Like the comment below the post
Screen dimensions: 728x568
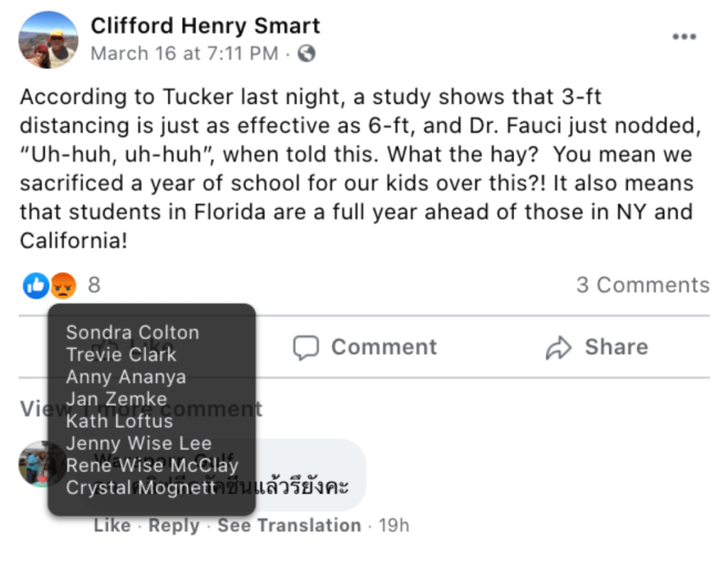coord(112,525)
